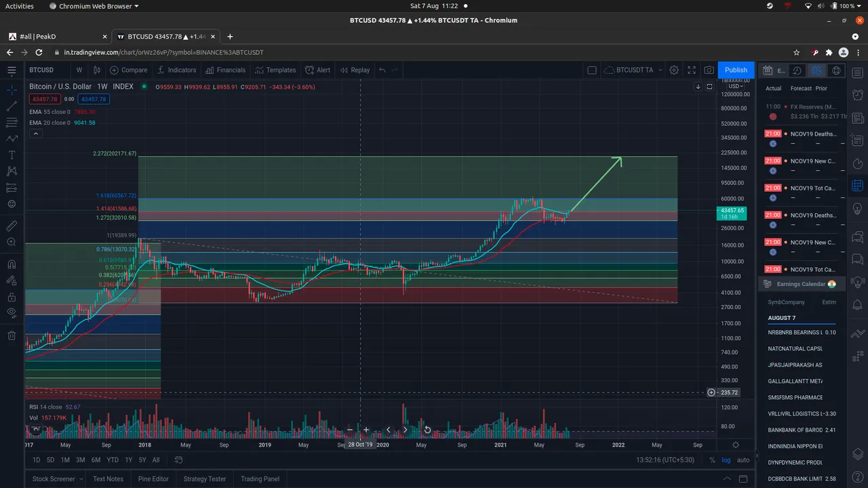Expand the Stock Screener dropdown arrow
This screenshot has width=868, height=488.
(82, 479)
